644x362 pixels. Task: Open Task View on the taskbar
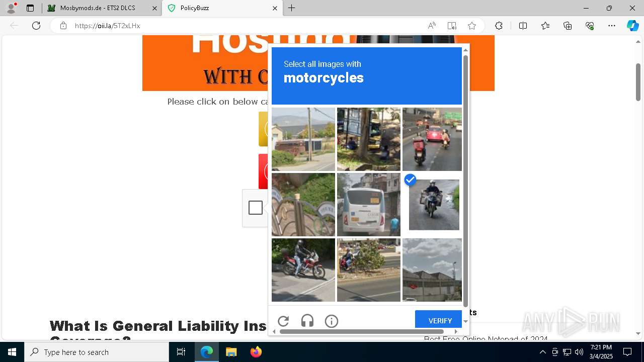pyautogui.click(x=181, y=352)
